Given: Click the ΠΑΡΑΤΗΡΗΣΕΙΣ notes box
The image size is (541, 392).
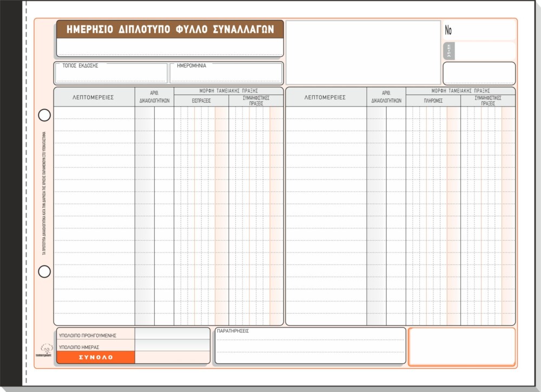Looking at the screenshot, I should tap(310, 346).
